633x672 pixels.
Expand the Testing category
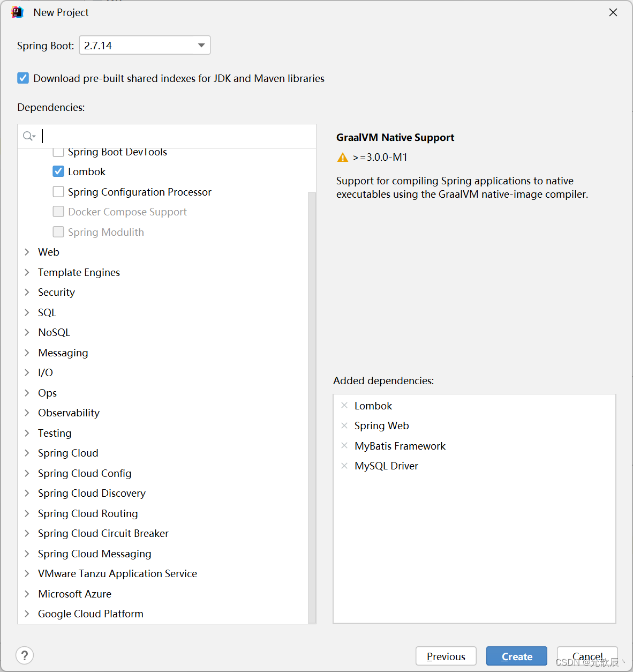(27, 433)
